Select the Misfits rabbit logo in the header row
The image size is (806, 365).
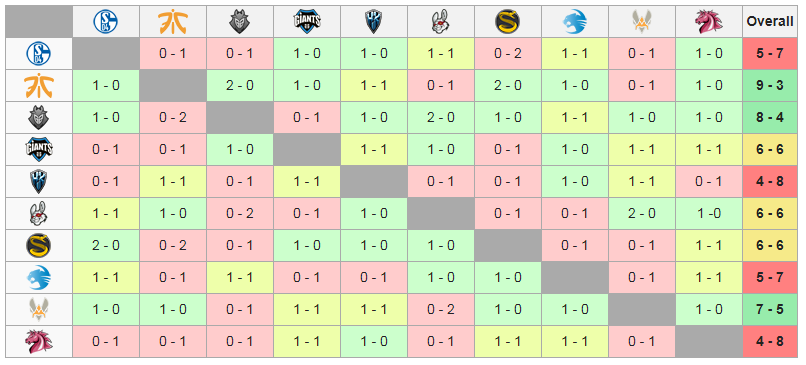pos(441,22)
